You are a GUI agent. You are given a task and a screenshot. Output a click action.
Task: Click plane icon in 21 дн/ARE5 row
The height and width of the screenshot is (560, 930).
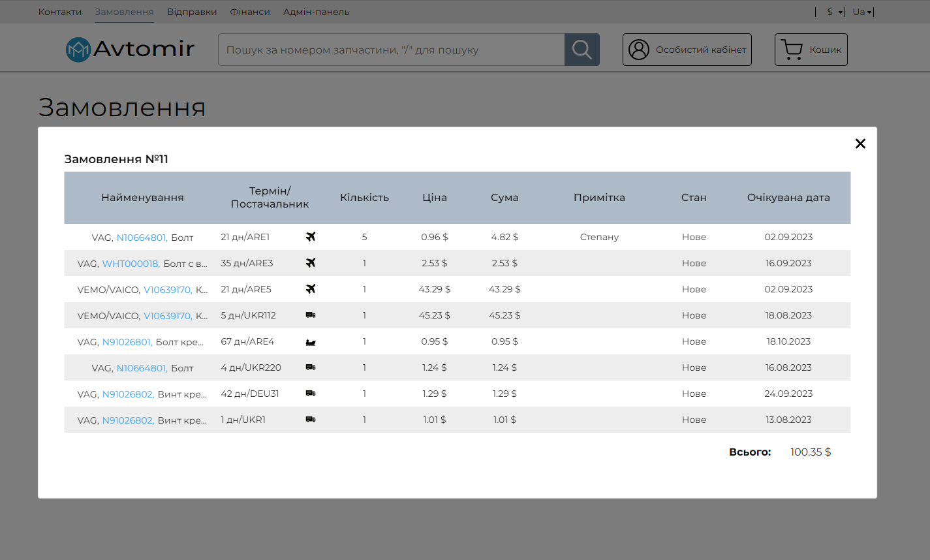coord(311,288)
